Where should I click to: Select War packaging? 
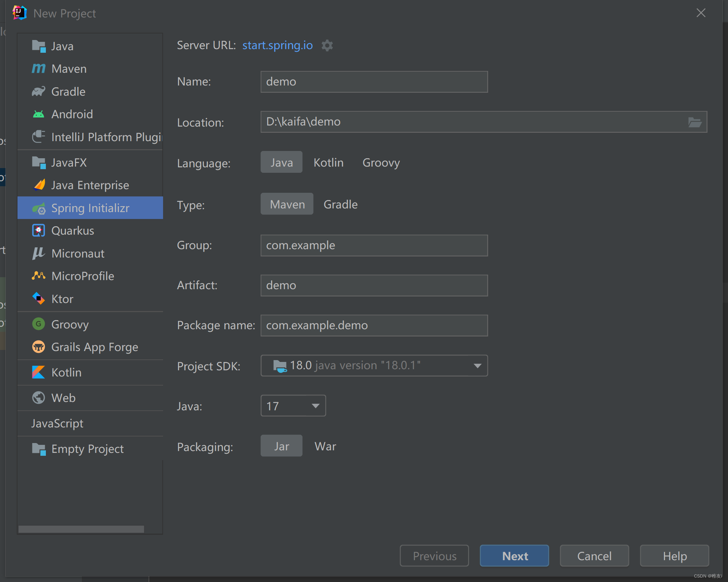click(325, 446)
